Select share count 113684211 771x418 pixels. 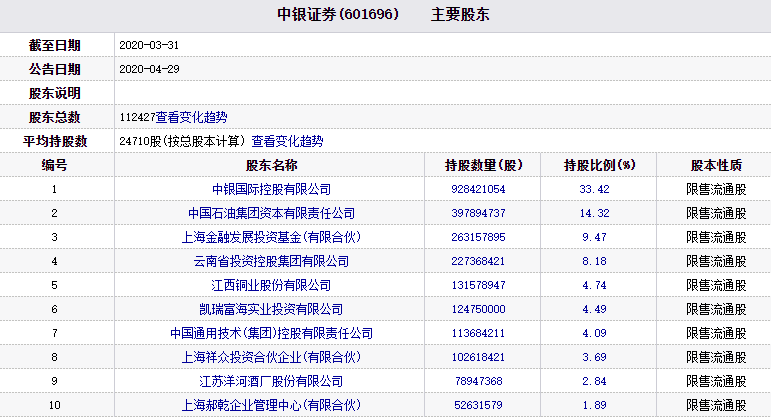point(478,333)
